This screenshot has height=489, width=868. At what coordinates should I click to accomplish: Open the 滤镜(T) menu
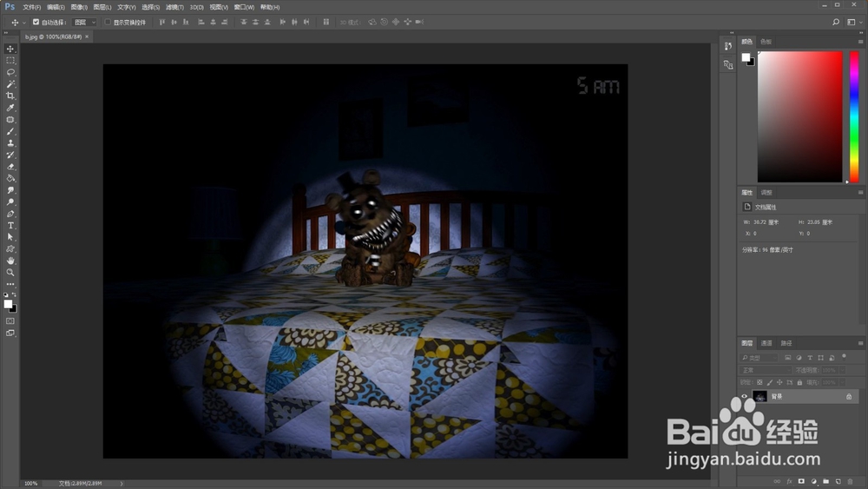click(174, 7)
